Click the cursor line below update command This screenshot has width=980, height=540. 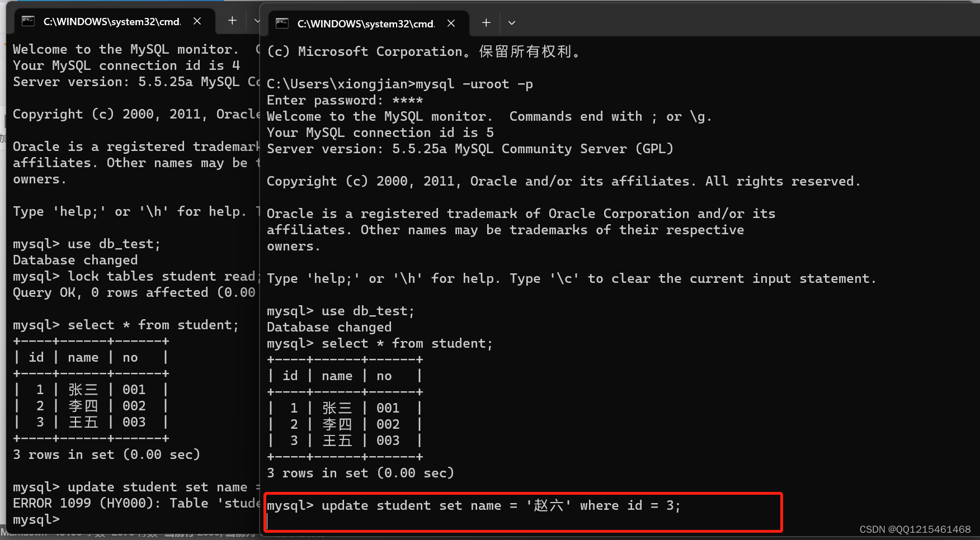coord(268,522)
